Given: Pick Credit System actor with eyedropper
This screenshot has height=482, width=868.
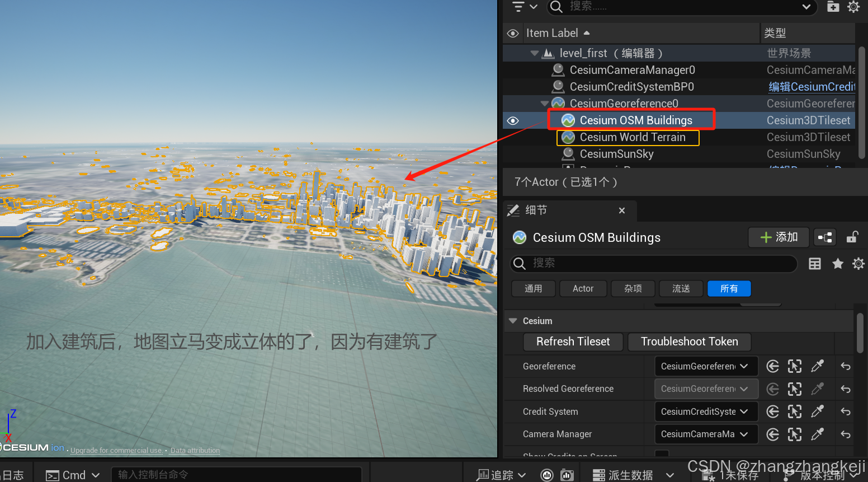Looking at the screenshot, I should coord(818,411).
